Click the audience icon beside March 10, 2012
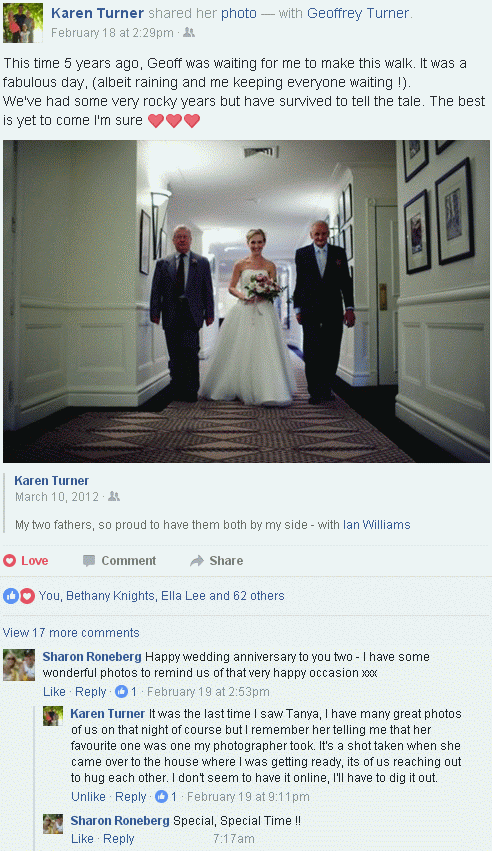Image resolution: width=492 pixels, height=851 pixels. [114, 497]
